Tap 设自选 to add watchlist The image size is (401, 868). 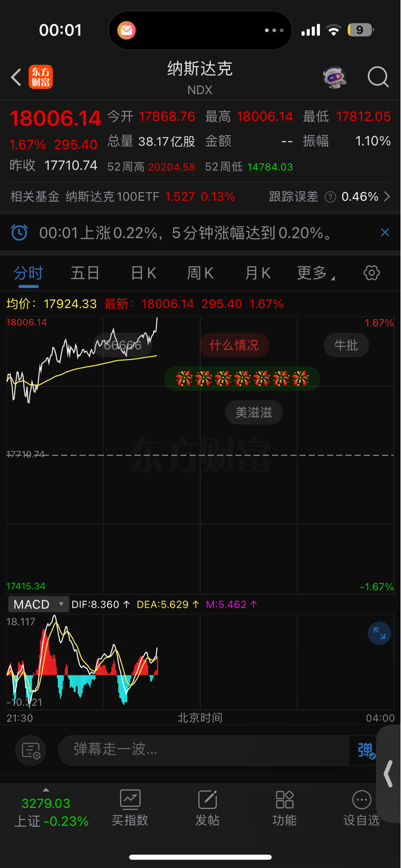point(361,808)
